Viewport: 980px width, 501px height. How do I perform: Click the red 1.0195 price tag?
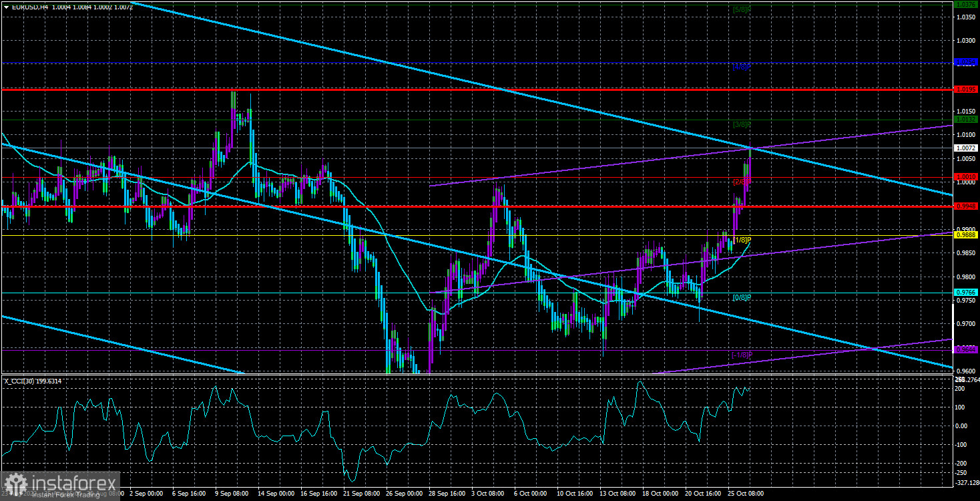pyautogui.click(x=966, y=89)
